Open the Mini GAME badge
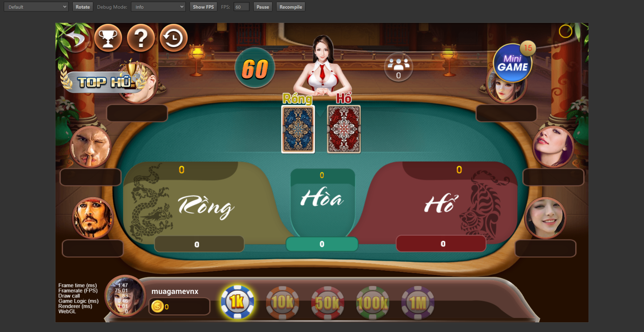This screenshot has height=332, width=644. tap(513, 63)
